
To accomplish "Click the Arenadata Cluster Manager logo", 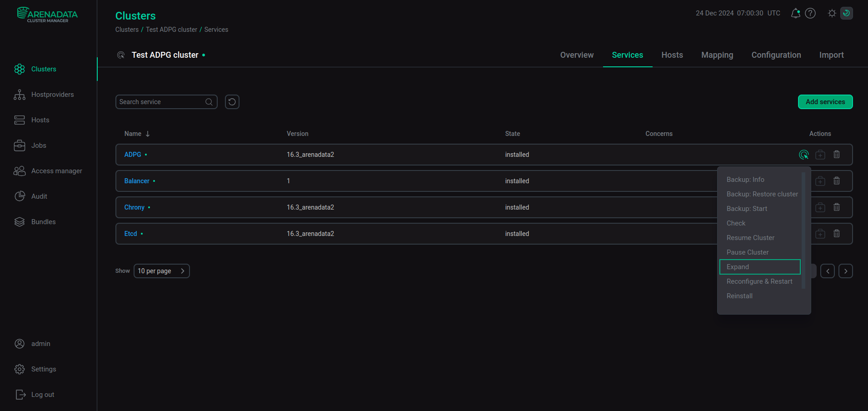I will point(47,15).
